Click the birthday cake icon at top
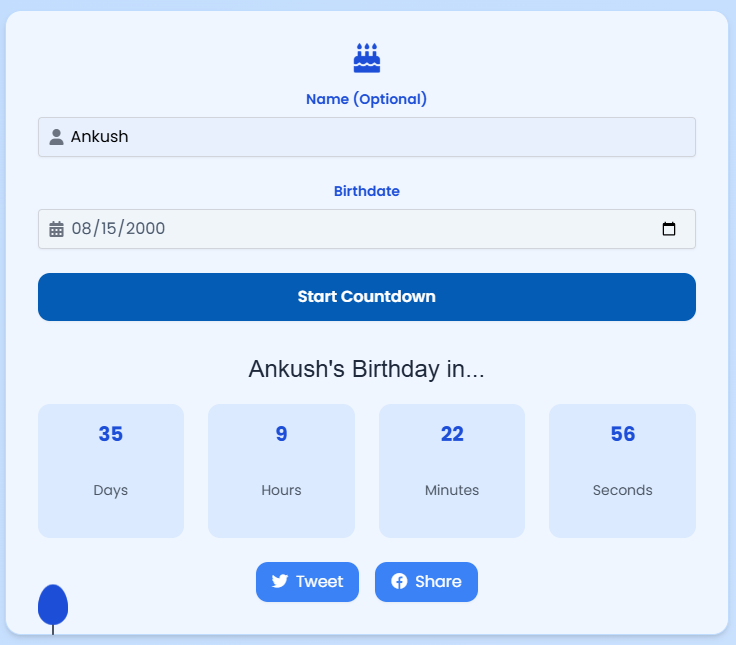This screenshot has height=645, width=736. point(367,58)
